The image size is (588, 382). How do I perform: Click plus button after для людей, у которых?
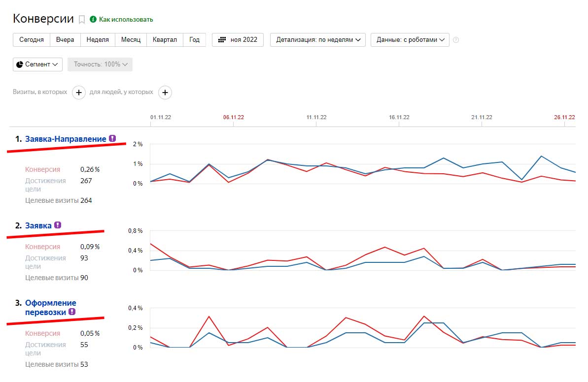point(165,92)
